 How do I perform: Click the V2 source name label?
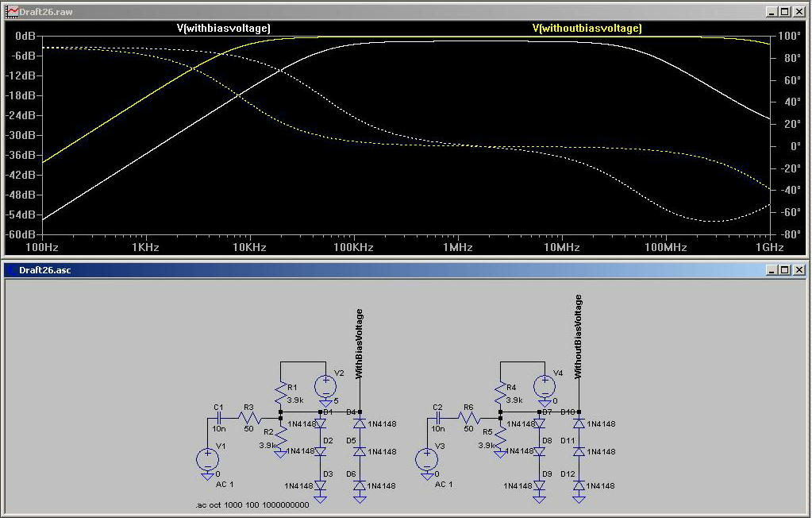[x=339, y=373]
